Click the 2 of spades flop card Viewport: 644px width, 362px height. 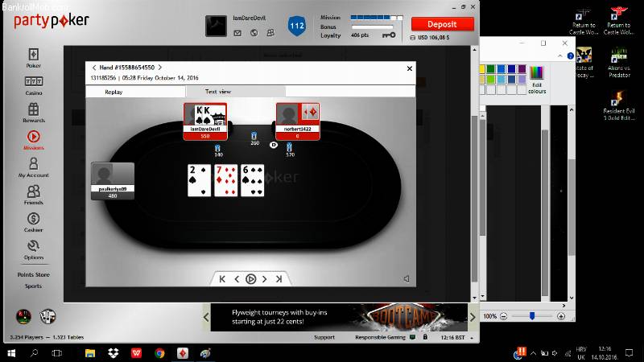[x=199, y=180]
